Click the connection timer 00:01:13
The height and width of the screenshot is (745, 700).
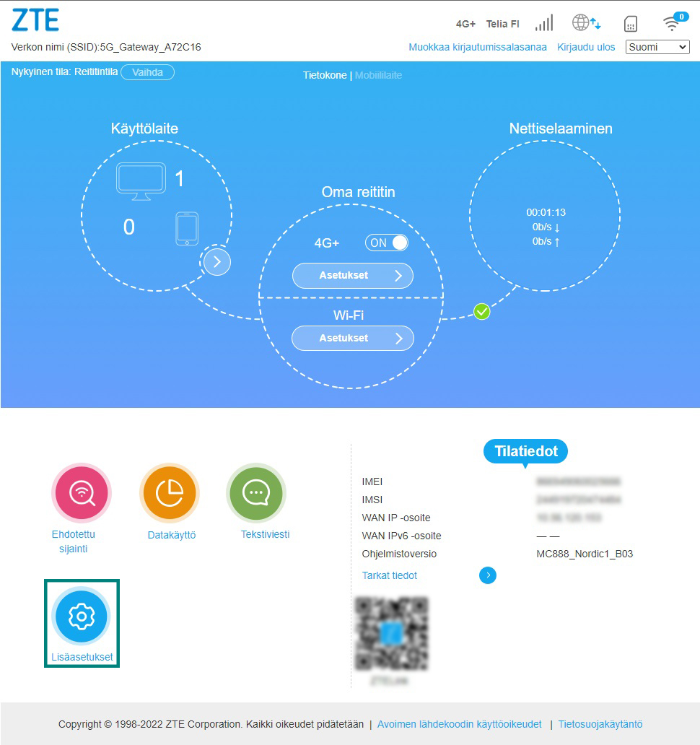[546, 212]
